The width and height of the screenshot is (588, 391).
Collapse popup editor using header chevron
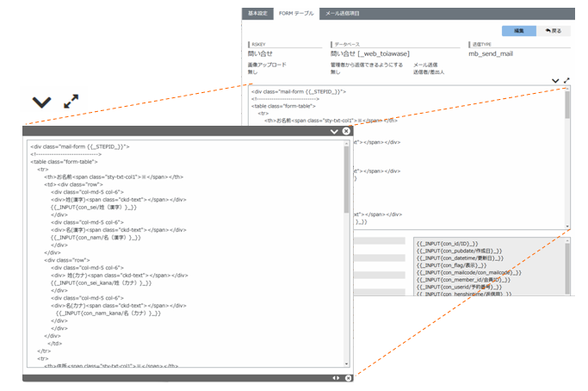point(334,132)
